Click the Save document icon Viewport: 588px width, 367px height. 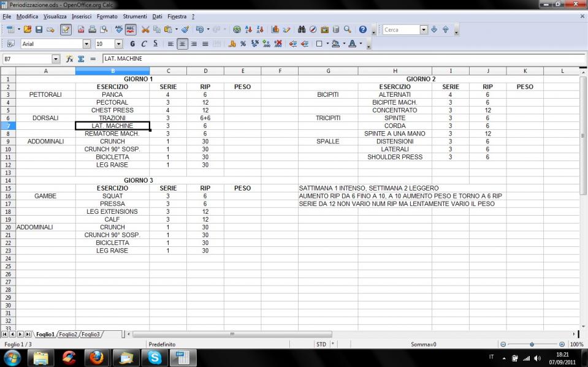[39, 29]
